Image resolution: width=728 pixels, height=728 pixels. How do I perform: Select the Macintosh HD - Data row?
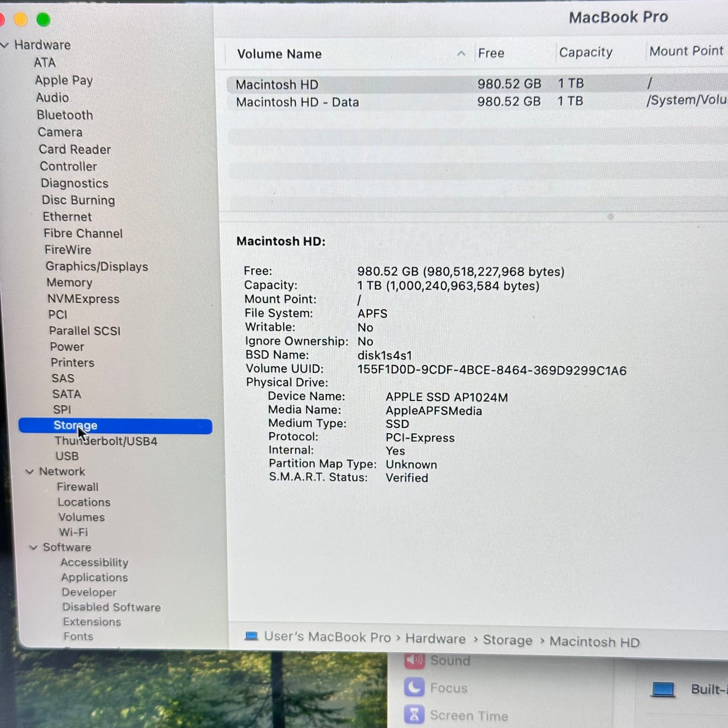click(477, 102)
